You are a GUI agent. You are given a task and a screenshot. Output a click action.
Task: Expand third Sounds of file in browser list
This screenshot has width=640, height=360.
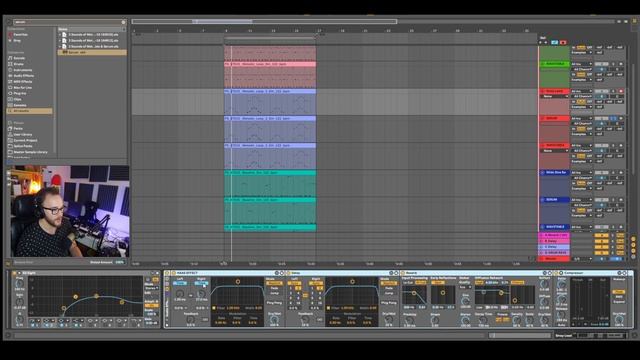point(60,46)
